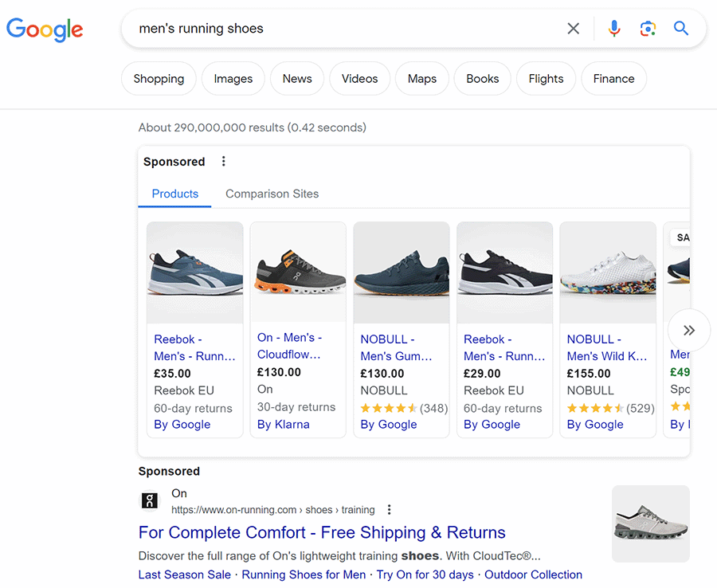Advance product carousel with double-arrow button
The image size is (717, 588).
point(688,330)
